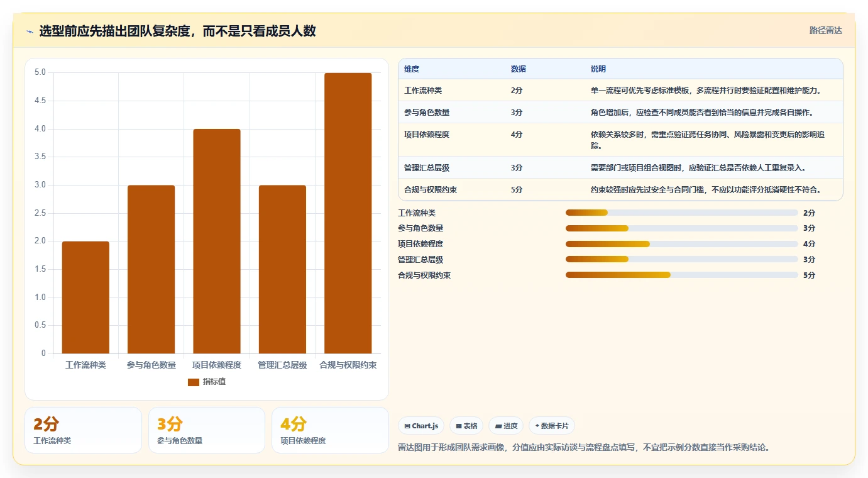
Task: Click the 项目依赖程度 bar in the chart
Action: pos(217,241)
